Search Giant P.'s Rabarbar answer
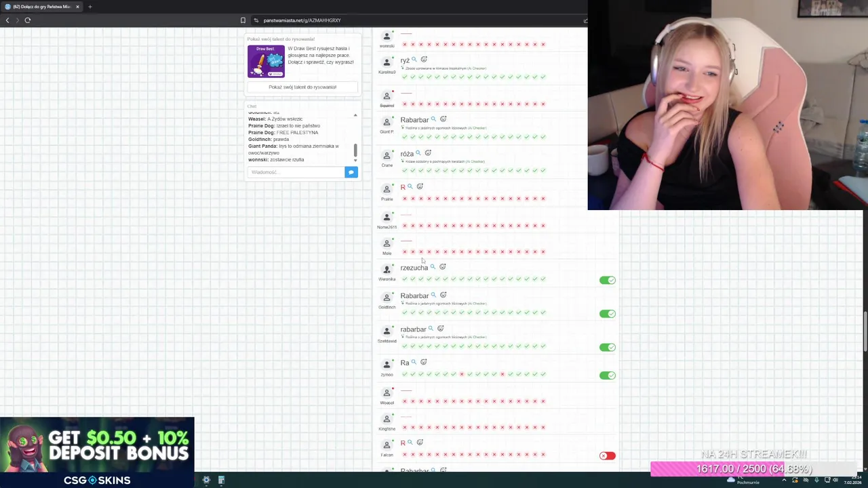 click(x=433, y=119)
